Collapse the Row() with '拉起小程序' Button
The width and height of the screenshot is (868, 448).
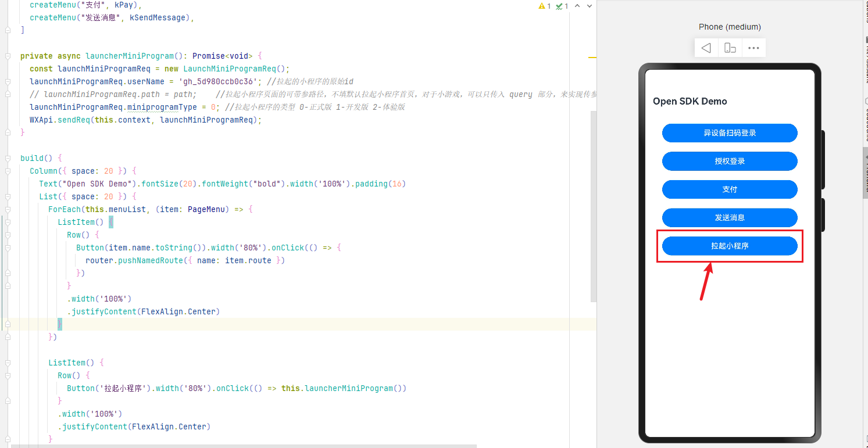tap(8, 375)
